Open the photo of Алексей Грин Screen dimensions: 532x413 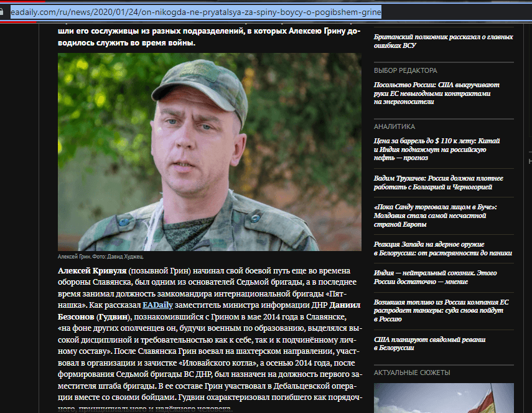pyautogui.click(x=209, y=152)
